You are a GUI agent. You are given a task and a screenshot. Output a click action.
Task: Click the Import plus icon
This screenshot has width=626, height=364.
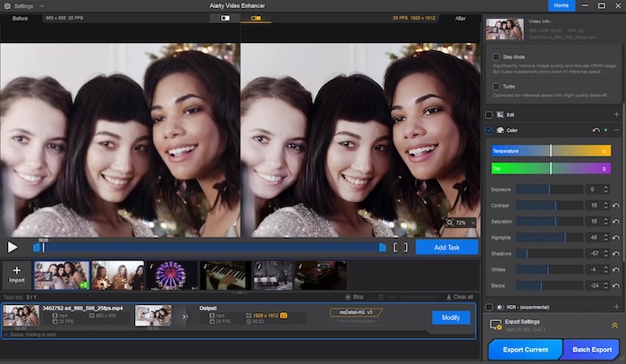pyautogui.click(x=16, y=270)
